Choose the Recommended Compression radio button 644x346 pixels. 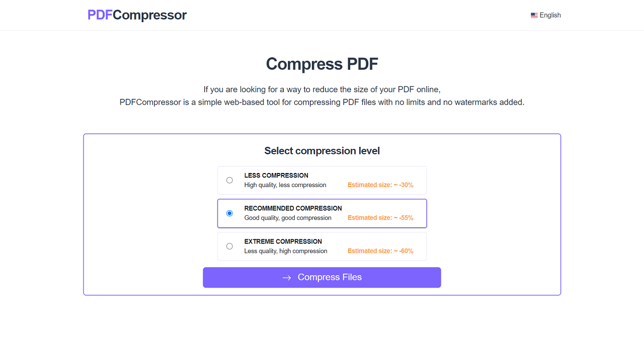229,213
